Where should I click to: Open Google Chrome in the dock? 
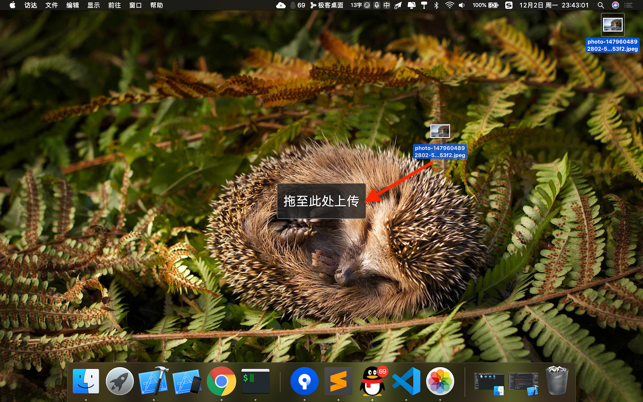pos(221,381)
